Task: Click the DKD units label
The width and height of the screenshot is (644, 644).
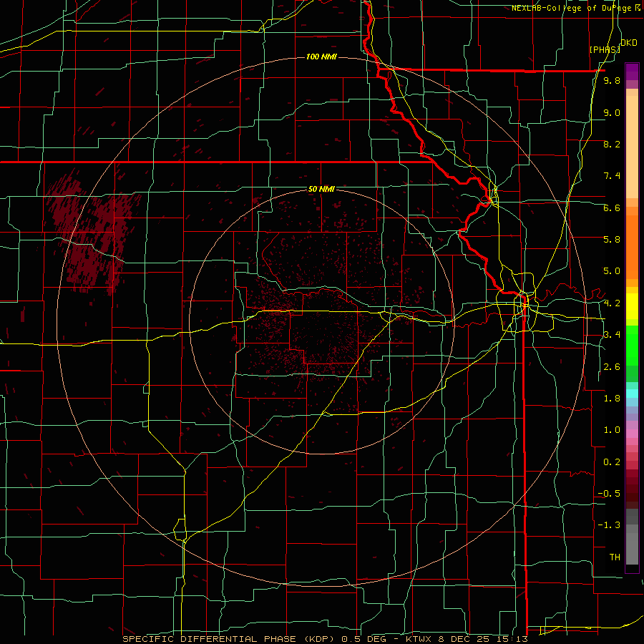Action: pyautogui.click(x=629, y=43)
